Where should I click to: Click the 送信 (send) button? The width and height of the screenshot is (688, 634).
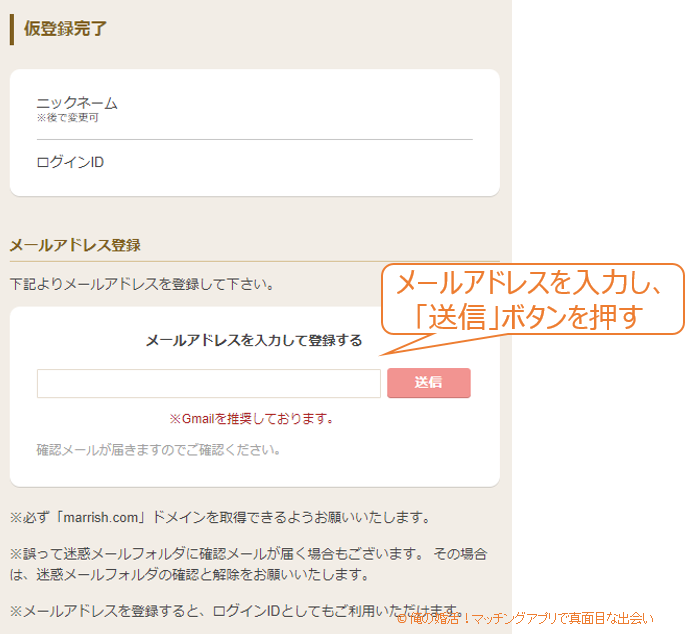(x=428, y=383)
